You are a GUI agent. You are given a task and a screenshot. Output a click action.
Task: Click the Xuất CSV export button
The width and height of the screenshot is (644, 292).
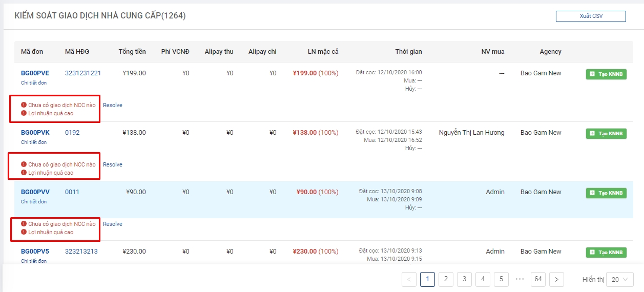click(x=591, y=16)
